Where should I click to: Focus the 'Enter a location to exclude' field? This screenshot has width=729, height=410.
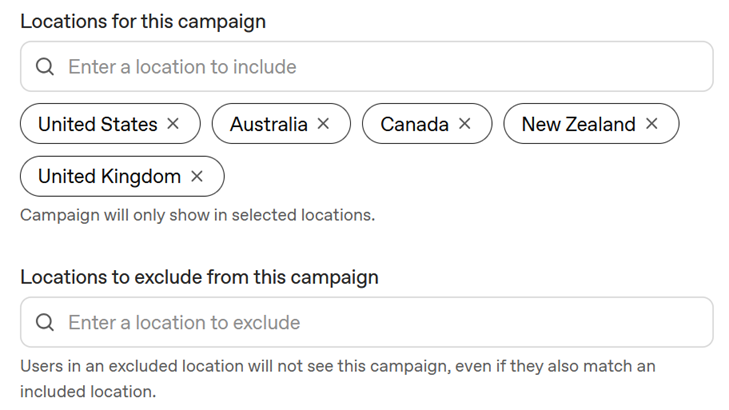(x=366, y=322)
